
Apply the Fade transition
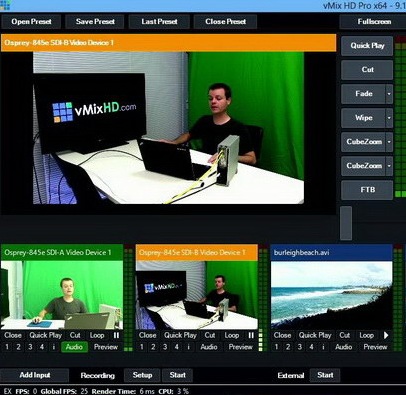363,94
